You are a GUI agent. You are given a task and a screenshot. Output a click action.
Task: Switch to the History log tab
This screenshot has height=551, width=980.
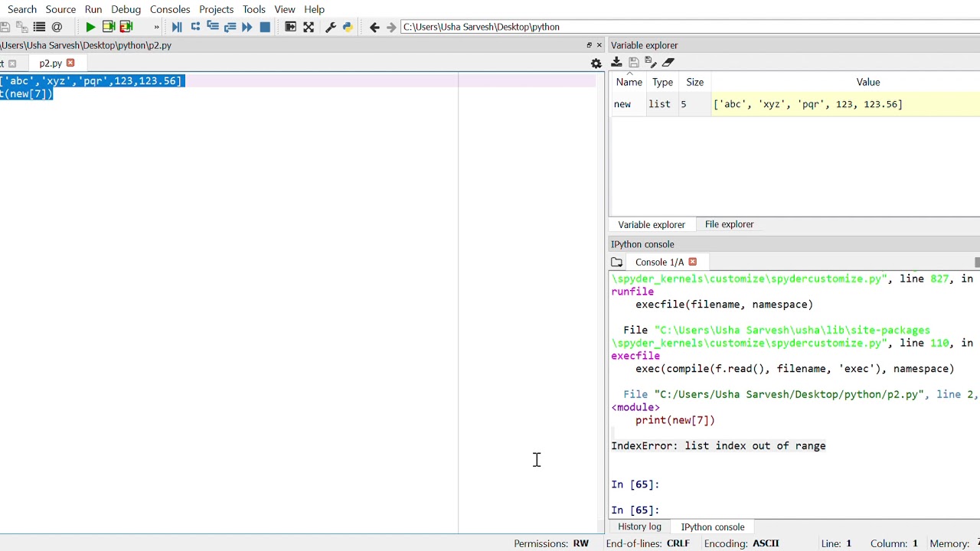639,527
